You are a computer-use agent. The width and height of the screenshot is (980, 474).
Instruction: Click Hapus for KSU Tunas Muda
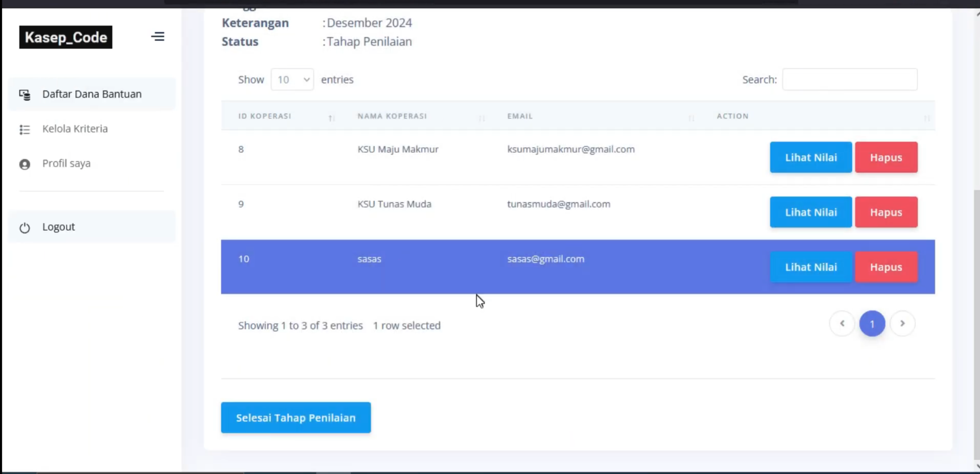pos(886,212)
